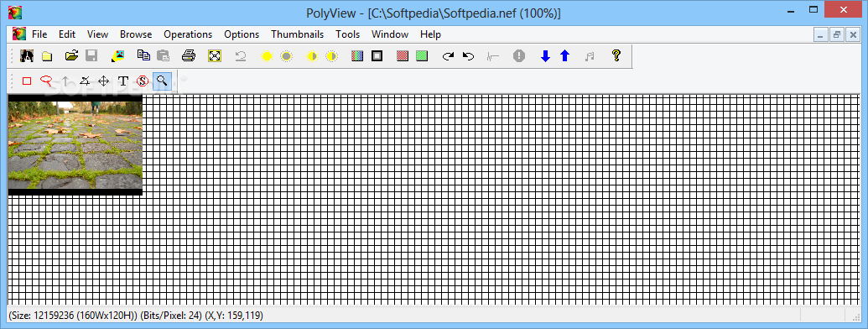Open the Browse menu
868x329 pixels.
coord(136,34)
